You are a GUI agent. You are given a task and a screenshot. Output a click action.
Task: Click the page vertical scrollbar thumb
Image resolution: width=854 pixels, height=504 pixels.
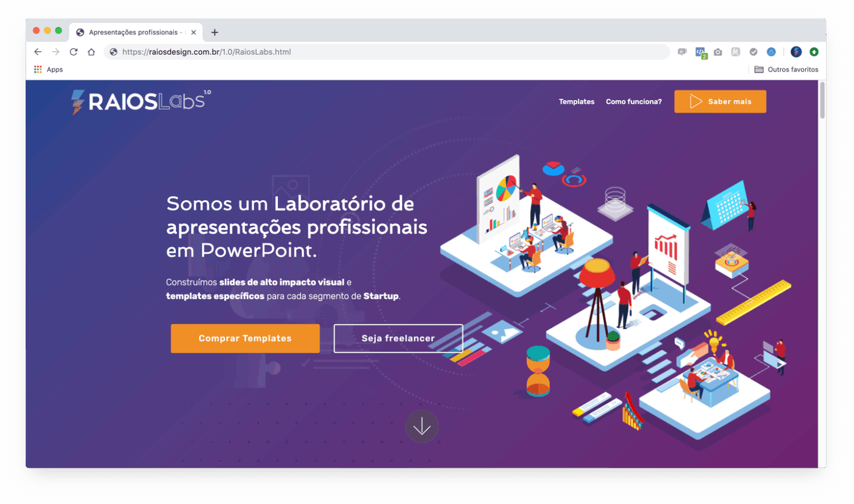pyautogui.click(x=822, y=100)
